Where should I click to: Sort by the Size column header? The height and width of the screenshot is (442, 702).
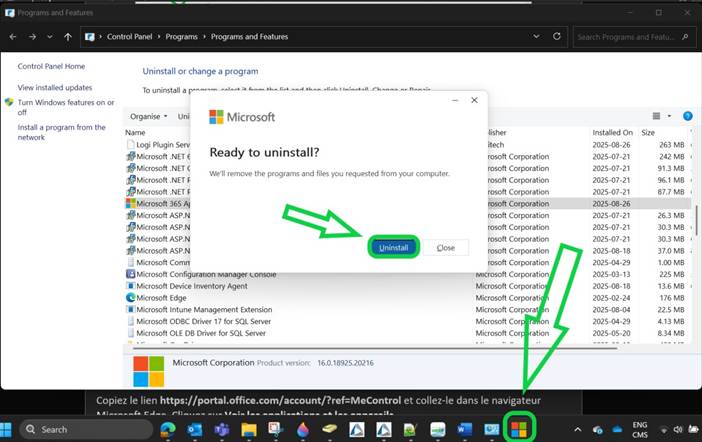tap(648, 133)
